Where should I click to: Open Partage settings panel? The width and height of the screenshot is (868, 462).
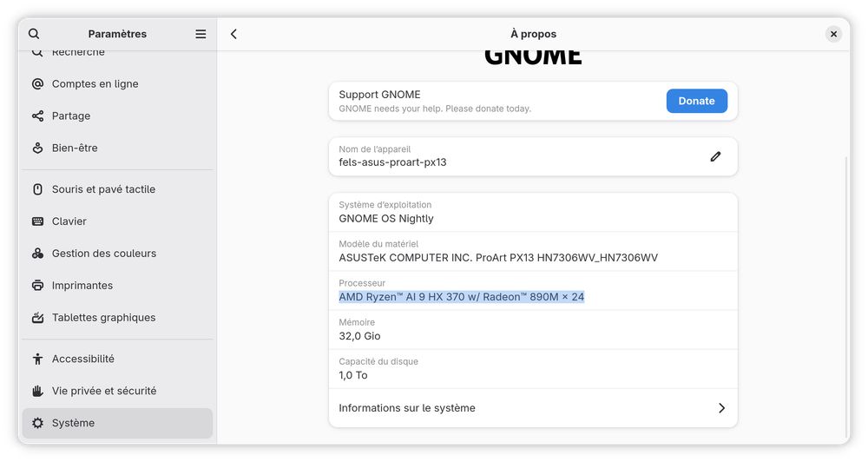click(x=117, y=115)
